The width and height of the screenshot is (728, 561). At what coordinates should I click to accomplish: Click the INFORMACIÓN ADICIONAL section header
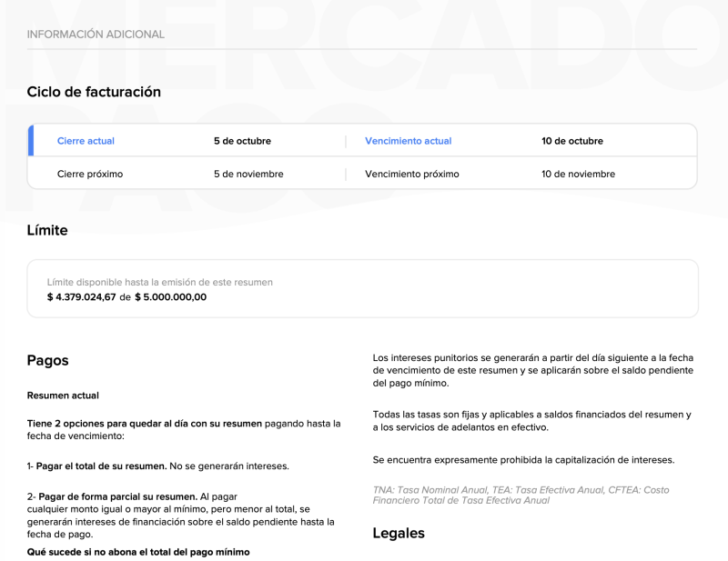(96, 35)
